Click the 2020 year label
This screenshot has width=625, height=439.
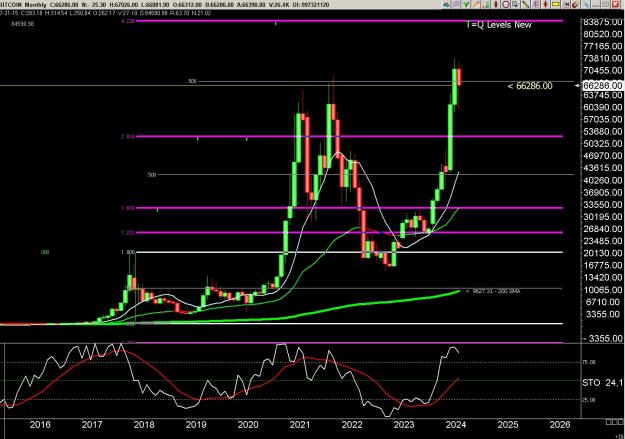click(248, 425)
